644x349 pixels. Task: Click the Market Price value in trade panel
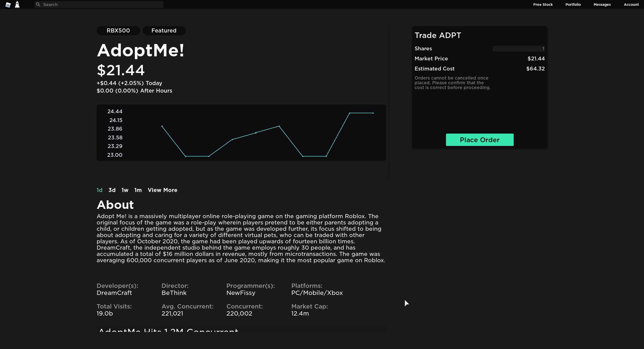(x=536, y=59)
